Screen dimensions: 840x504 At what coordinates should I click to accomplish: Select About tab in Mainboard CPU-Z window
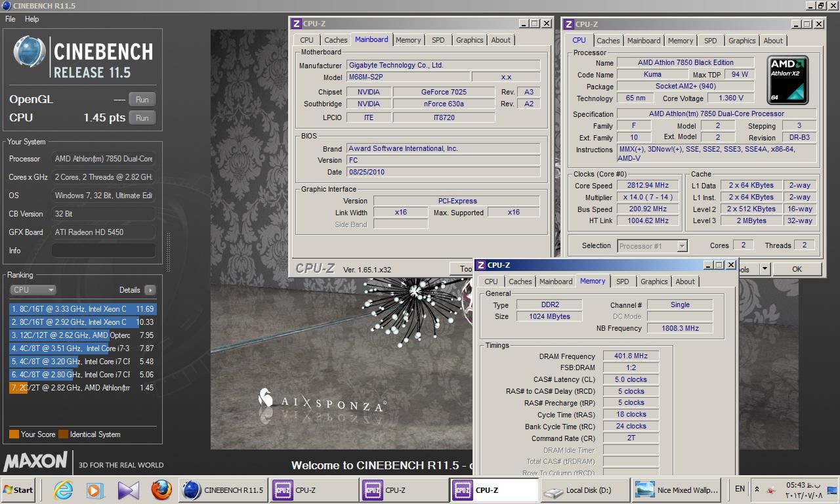tap(501, 40)
